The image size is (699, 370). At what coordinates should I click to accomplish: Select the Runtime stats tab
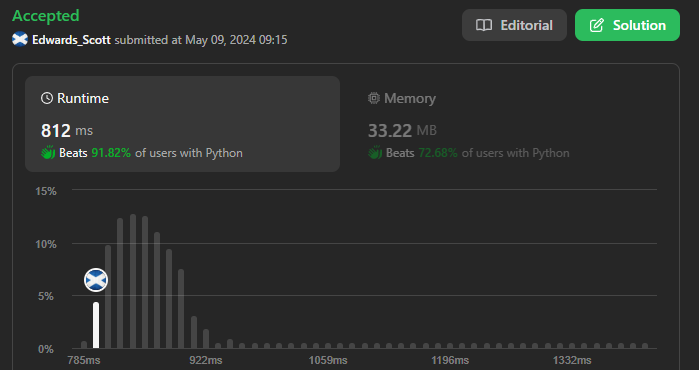pos(182,124)
